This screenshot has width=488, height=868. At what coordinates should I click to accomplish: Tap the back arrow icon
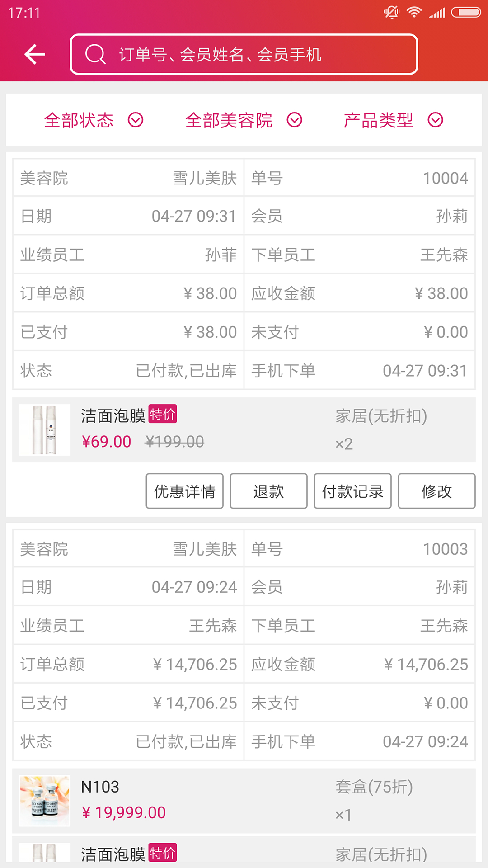click(35, 55)
